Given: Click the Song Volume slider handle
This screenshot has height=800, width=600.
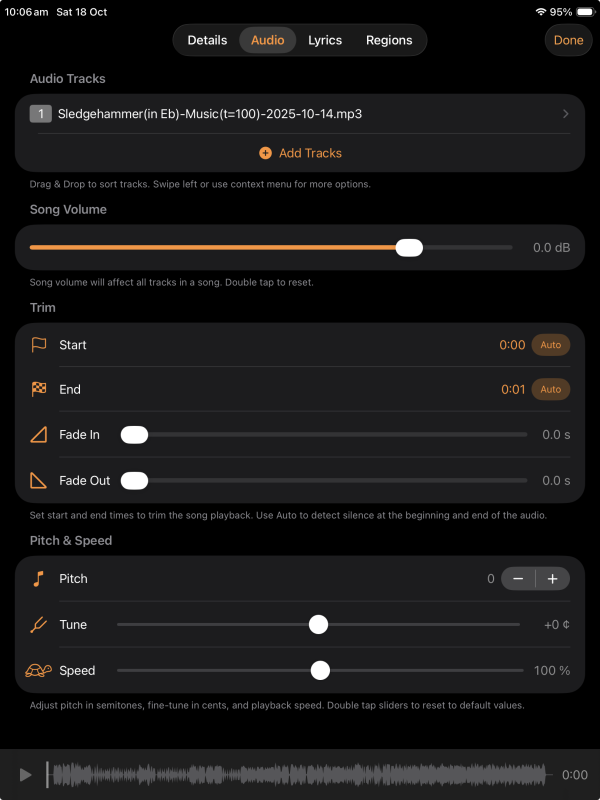Looking at the screenshot, I should (x=409, y=247).
